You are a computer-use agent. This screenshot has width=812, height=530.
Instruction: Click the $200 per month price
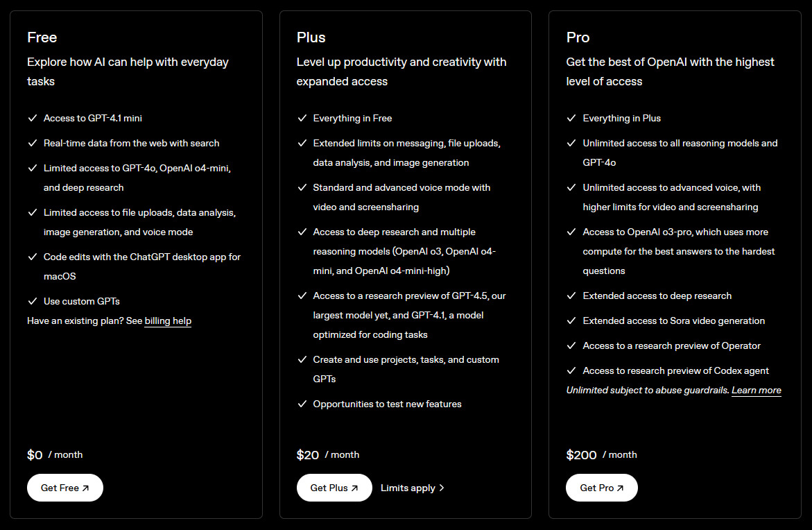coord(582,455)
